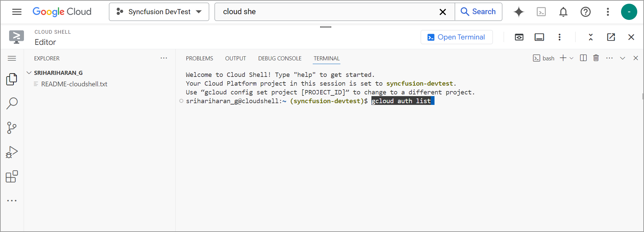
Task: Switch to the DEBUG CONSOLE tab
Action: point(280,58)
